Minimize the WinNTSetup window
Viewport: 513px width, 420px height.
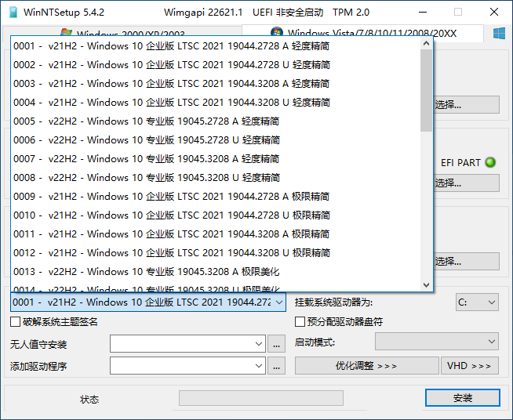point(423,12)
